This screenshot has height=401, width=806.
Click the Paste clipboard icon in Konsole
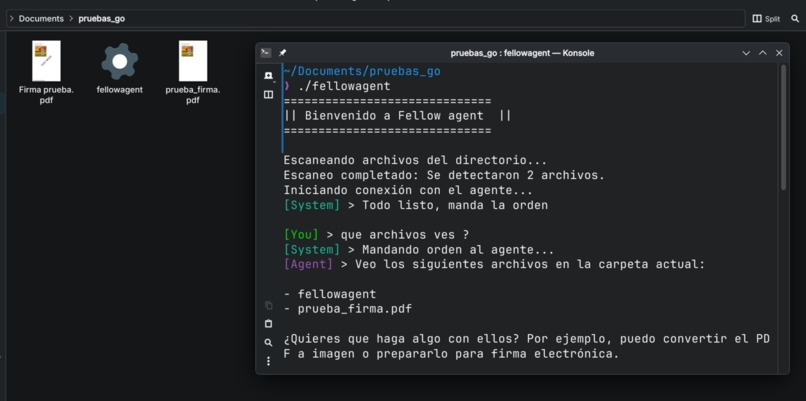[268, 324]
